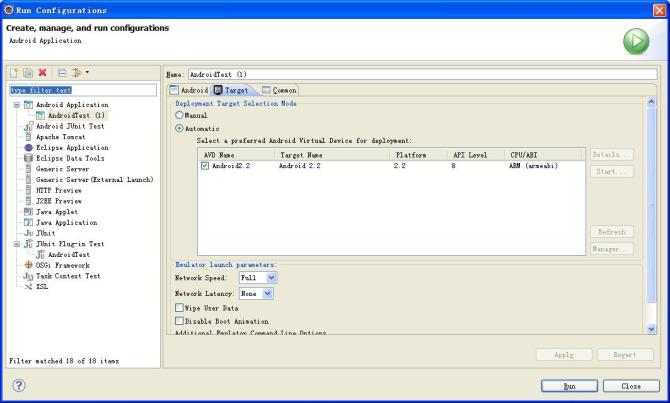Click the Run button
670x403 pixels.
click(x=569, y=386)
